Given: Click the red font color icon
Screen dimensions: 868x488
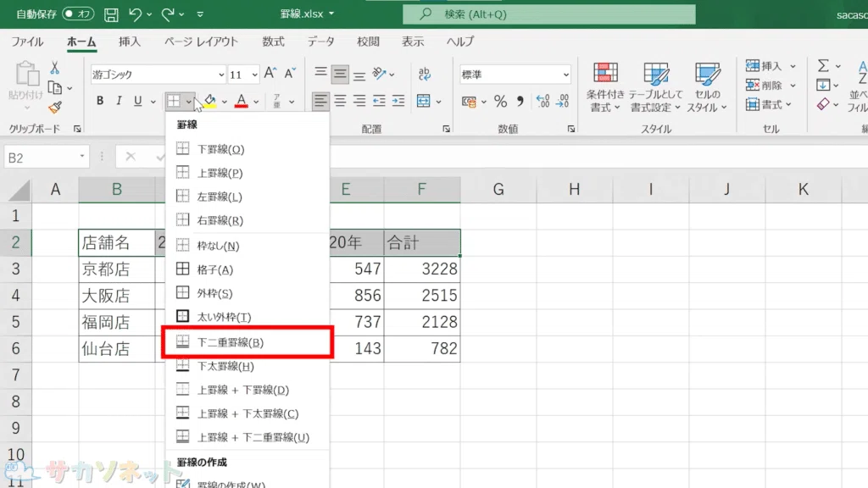Looking at the screenshot, I should coord(241,101).
